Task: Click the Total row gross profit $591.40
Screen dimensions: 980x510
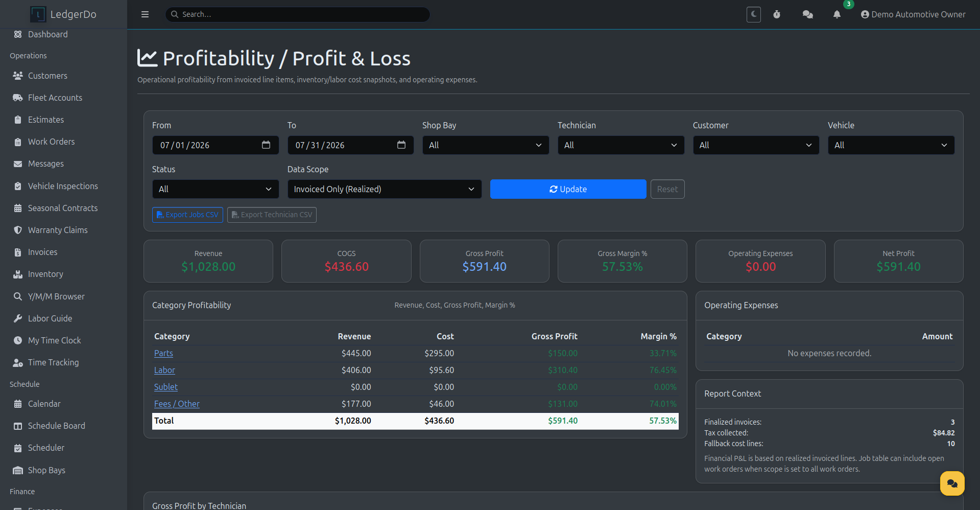Action: click(563, 421)
